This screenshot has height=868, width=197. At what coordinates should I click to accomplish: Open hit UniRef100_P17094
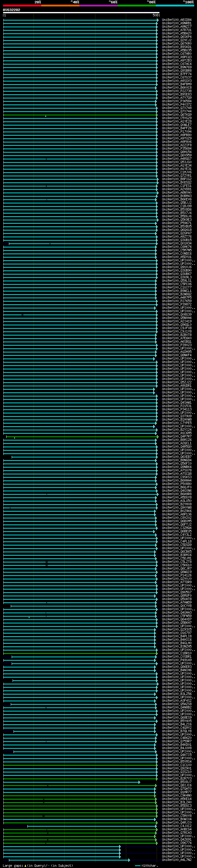[177, 132]
